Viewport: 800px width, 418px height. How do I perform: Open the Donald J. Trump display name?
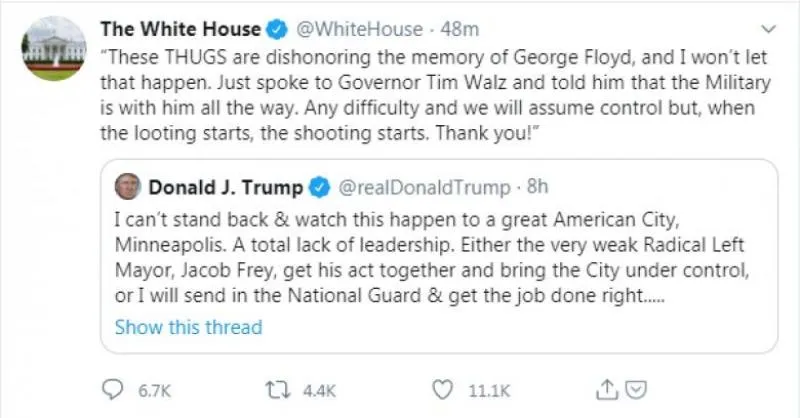pos(226,187)
